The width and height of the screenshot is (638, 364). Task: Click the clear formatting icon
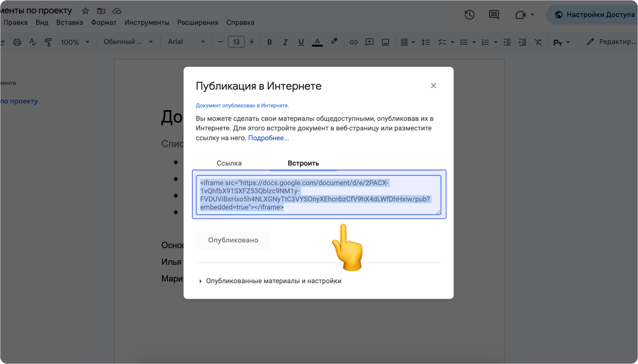pyautogui.click(x=538, y=42)
